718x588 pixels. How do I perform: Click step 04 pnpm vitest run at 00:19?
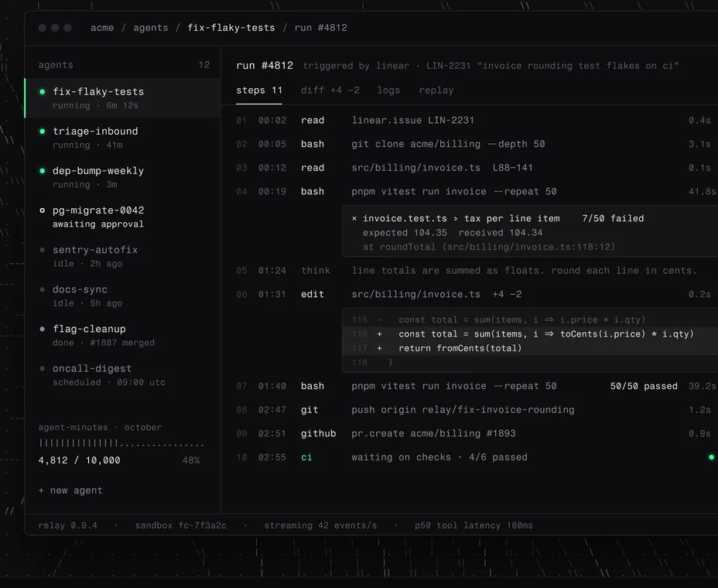click(475, 191)
